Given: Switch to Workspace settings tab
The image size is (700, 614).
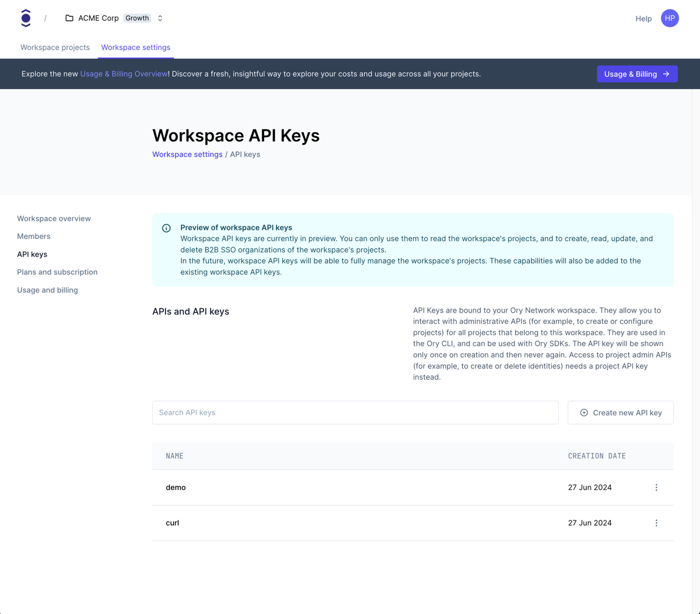Looking at the screenshot, I should [x=136, y=47].
